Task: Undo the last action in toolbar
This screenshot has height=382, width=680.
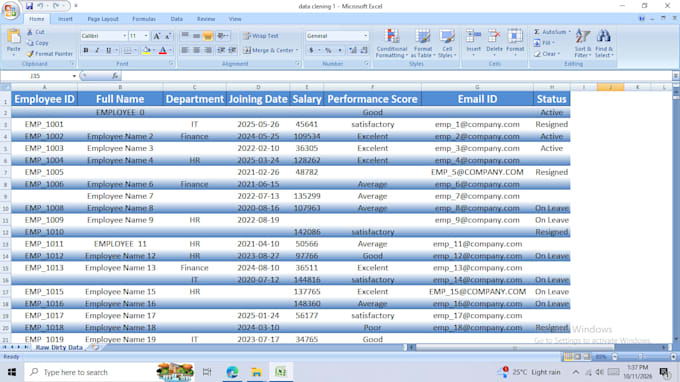Action: [40, 6]
